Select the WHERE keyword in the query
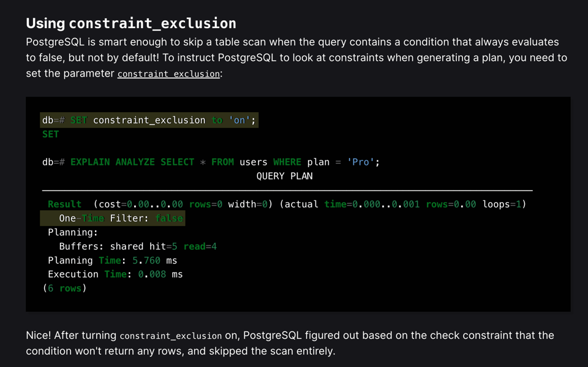 287,162
